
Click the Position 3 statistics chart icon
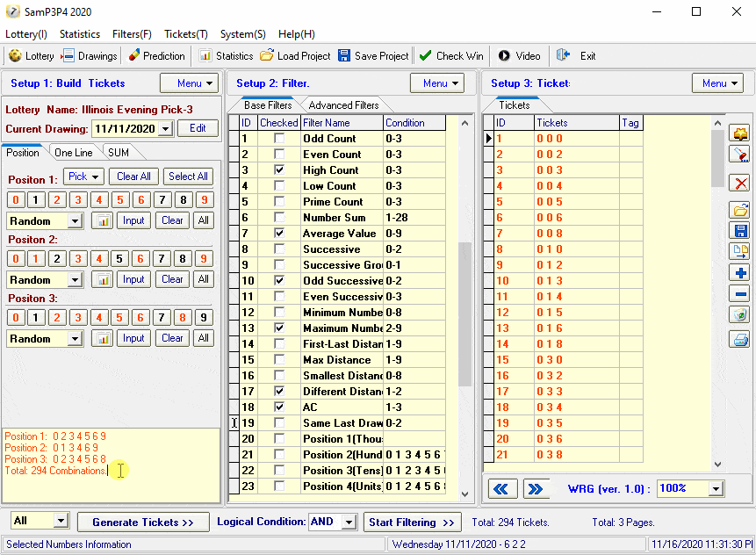[102, 338]
